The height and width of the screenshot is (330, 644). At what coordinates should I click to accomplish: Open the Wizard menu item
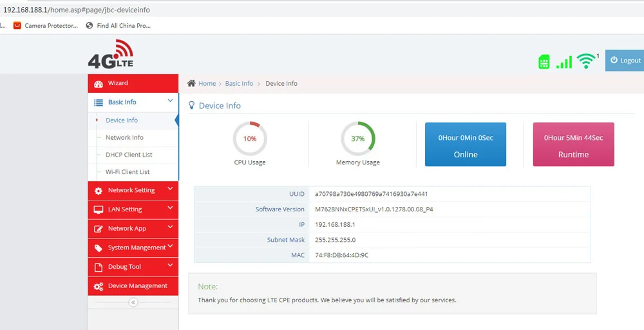(x=118, y=83)
